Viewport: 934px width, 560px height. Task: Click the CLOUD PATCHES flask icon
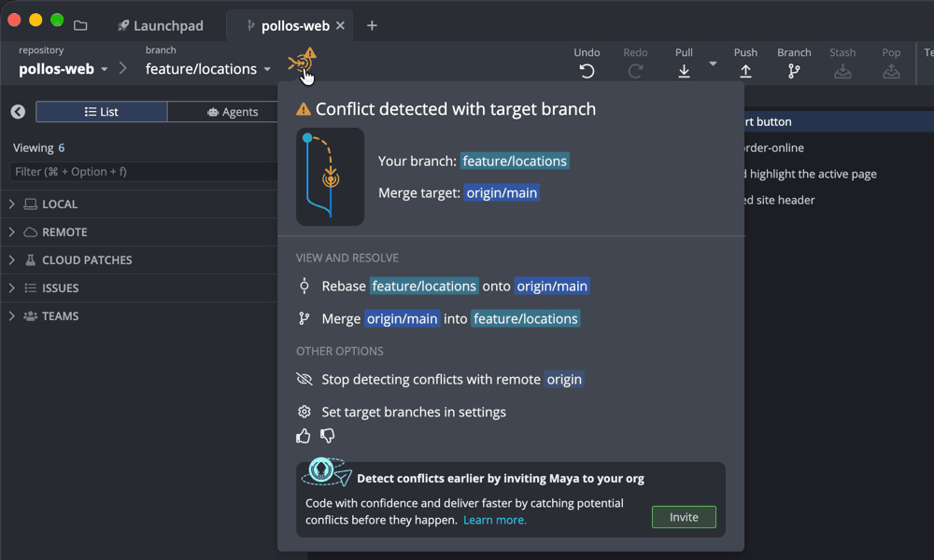(31, 260)
